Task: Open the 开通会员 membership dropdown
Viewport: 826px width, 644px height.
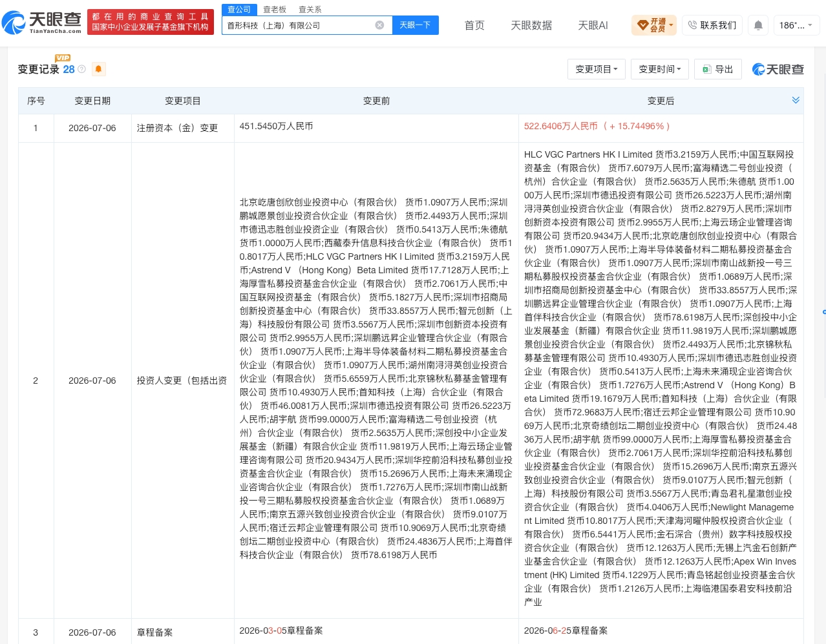Action: click(x=655, y=25)
